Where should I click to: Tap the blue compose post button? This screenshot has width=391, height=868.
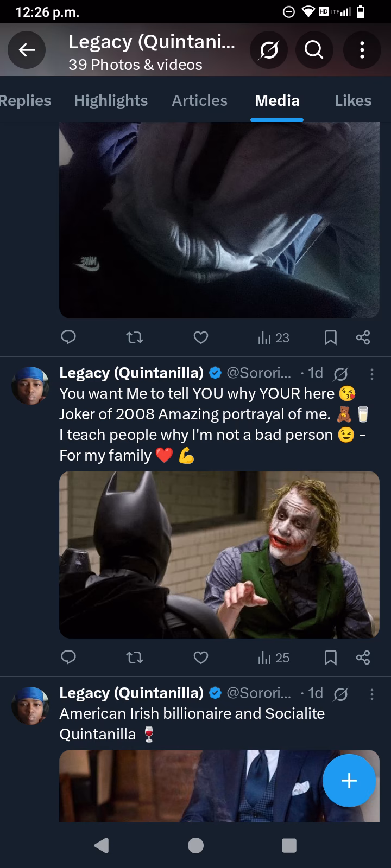click(x=349, y=781)
